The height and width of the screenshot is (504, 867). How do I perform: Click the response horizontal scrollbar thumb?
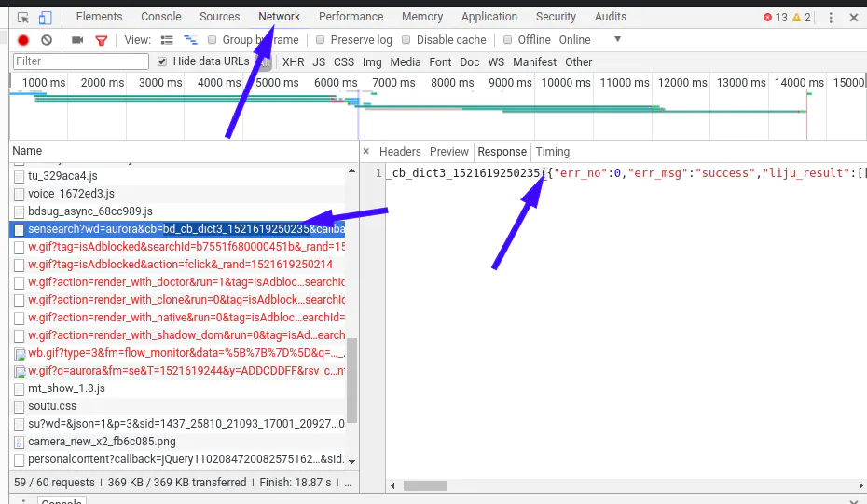(425, 485)
